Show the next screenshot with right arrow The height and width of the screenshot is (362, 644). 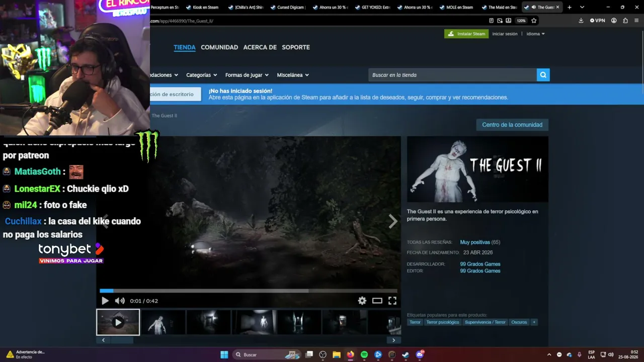pos(392,221)
